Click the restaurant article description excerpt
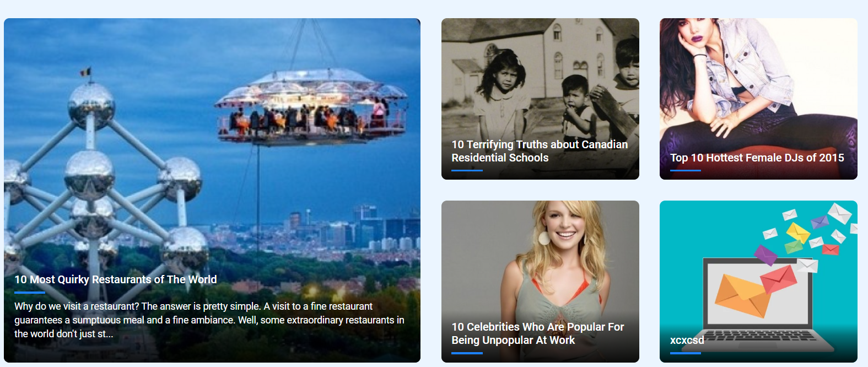868x367 pixels. coord(209,320)
